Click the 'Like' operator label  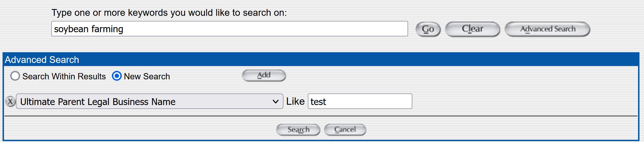point(295,101)
